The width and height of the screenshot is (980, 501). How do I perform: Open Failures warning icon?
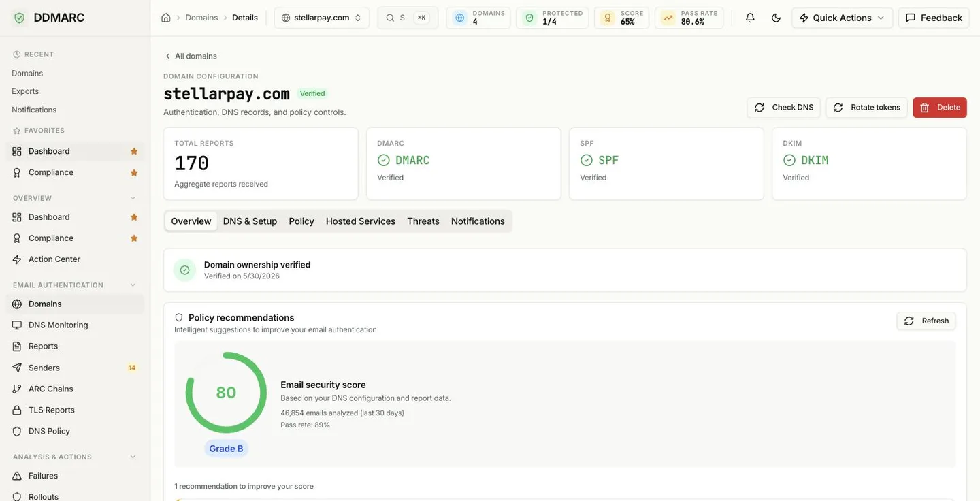click(17, 476)
